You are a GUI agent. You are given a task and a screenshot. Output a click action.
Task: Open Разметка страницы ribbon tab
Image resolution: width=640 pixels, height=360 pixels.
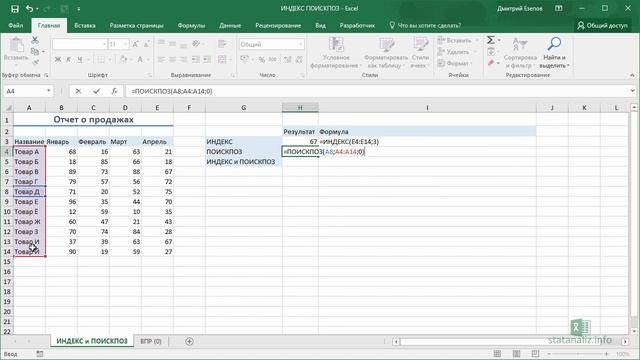(136, 25)
